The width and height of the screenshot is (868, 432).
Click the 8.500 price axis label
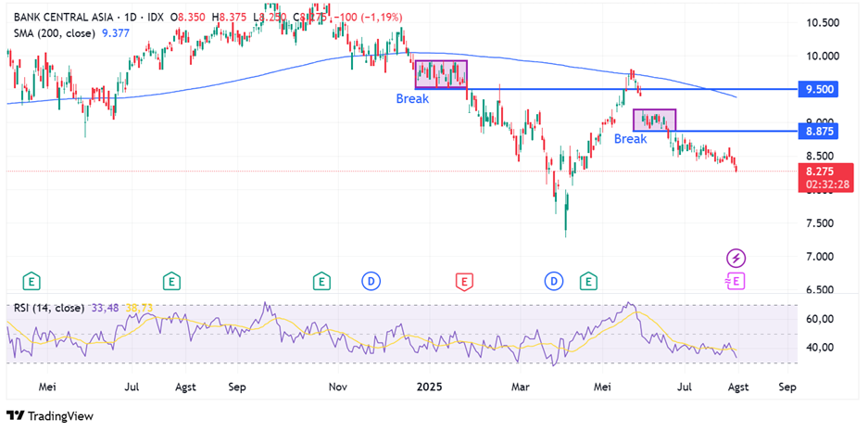click(x=822, y=156)
